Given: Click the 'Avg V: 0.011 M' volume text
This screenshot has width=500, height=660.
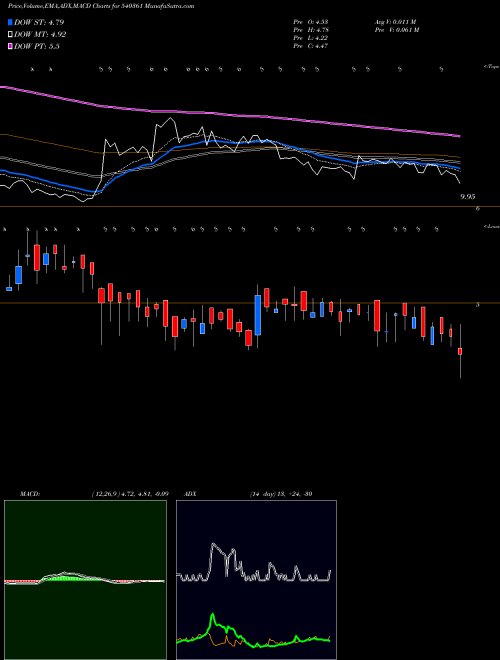Looking at the screenshot, I should (x=395, y=22).
